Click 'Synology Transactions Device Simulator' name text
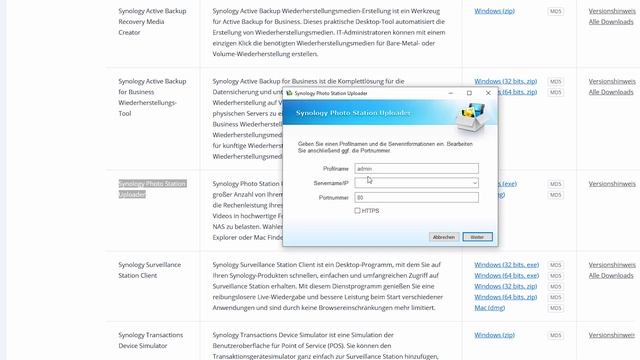Screen dimensions: 640x360 tap(151, 340)
